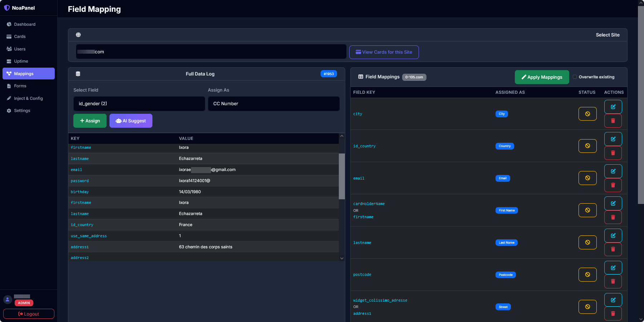644x322 pixels.
Task: Go to the Forms sidebar item
Action: point(20,86)
